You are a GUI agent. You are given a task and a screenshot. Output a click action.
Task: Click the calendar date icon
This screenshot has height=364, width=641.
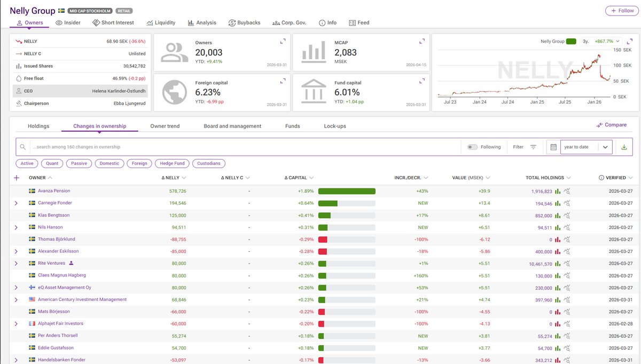(x=553, y=147)
